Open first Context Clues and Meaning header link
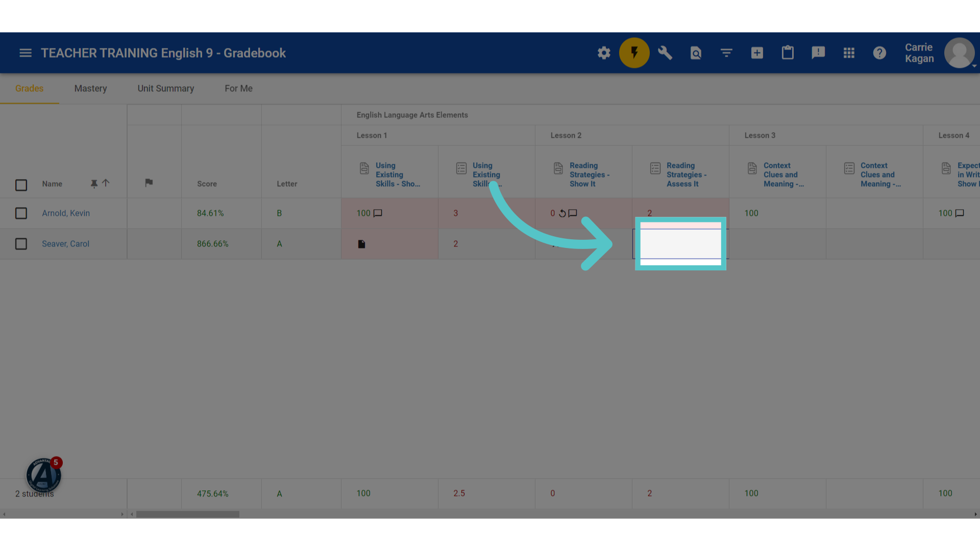Viewport: 980px width, 551px height. click(x=783, y=174)
